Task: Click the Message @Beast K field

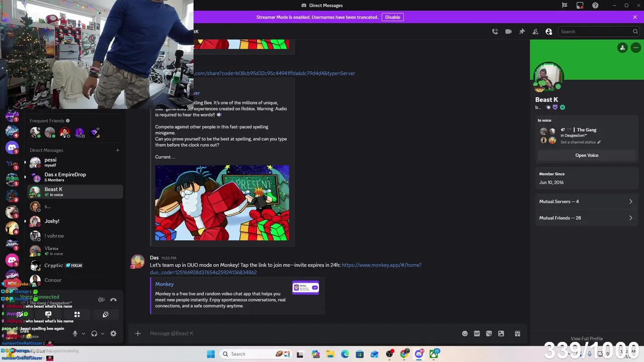Action: pyautogui.click(x=302, y=333)
